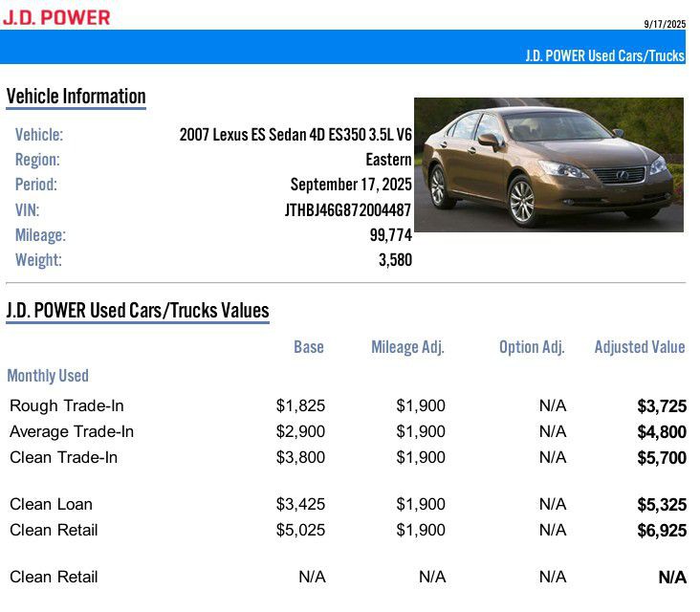The image size is (700, 612).
Task: Select Clean Loan option adjustment N/A
Action: pyautogui.click(x=553, y=504)
